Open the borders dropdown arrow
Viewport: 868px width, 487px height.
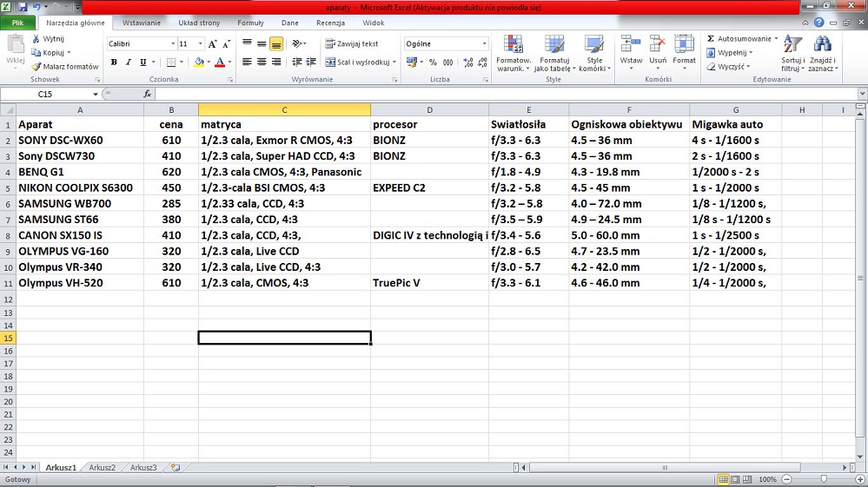click(x=181, y=63)
